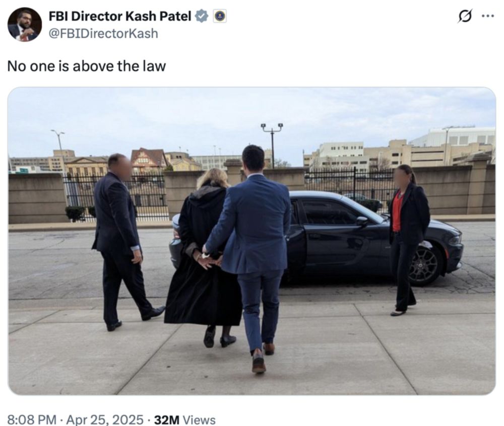Open the round profile avatar picture

25,24
